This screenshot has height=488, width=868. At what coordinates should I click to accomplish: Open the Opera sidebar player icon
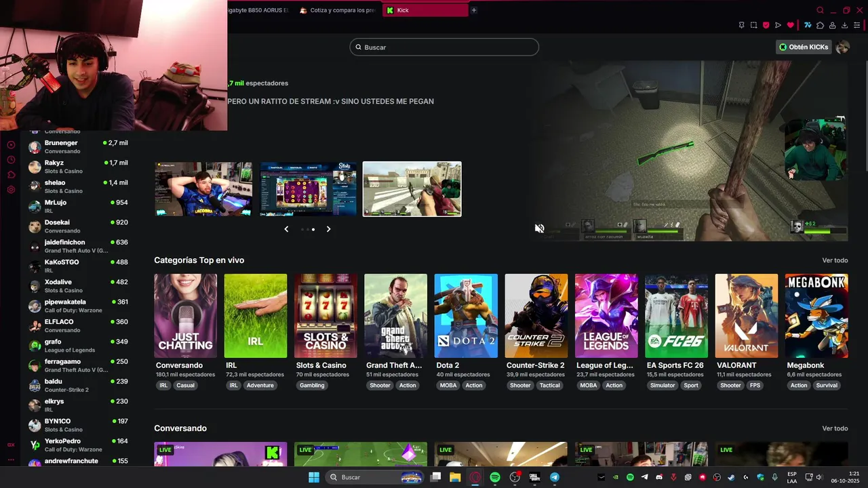click(11, 145)
